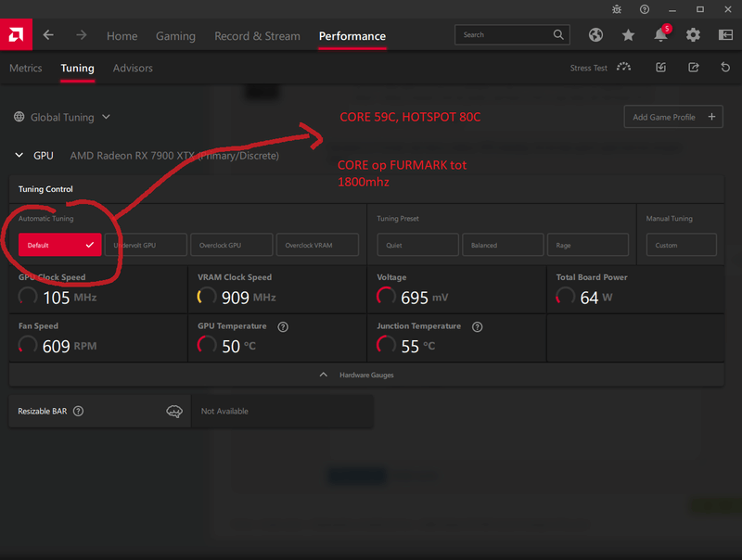Collapse the GPU section chevron

(19, 155)
